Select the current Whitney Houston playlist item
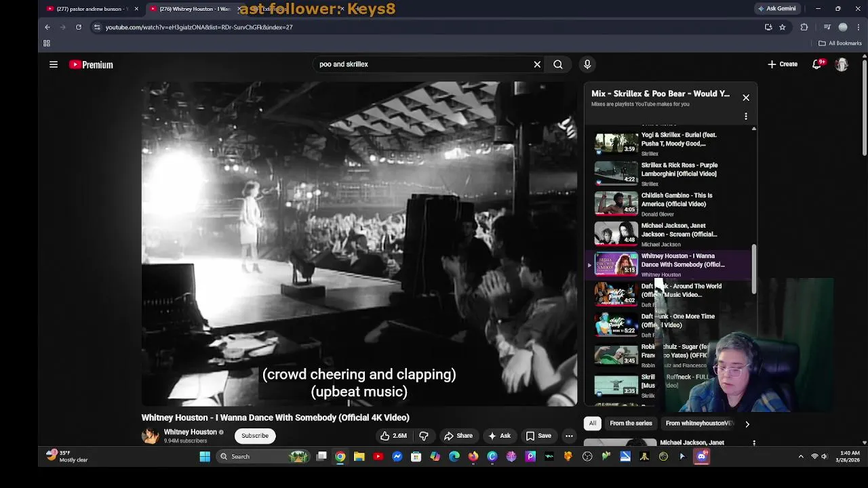The width and height of the screenshot is (868, 488). (x=668, y=264)
